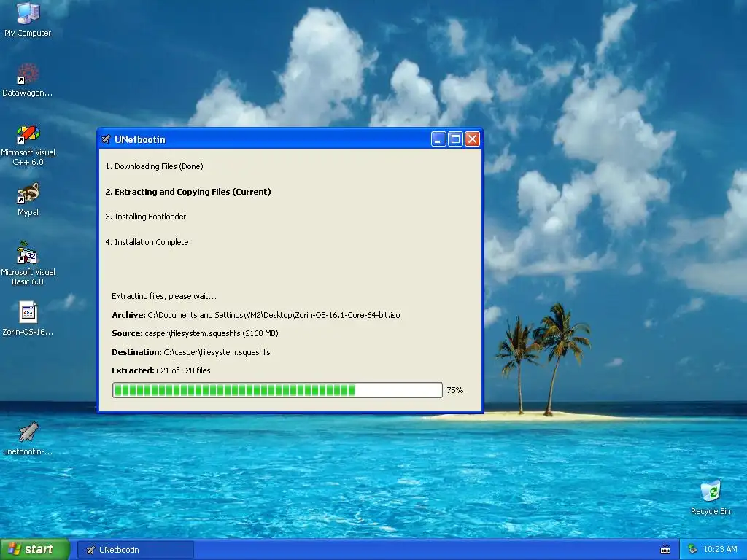The width and height of the screenshot is (747, 560).
Task: Click the 75% progress label
Action: (x=454, y=390)
